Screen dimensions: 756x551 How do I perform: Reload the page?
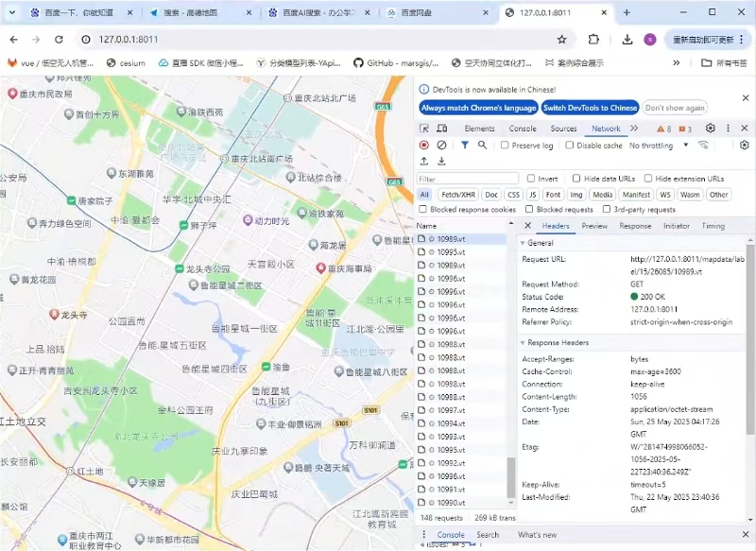point(59,40)
